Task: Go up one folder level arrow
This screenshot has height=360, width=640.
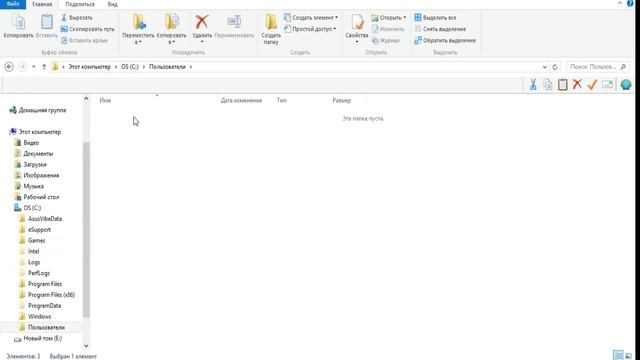Action: pos(44,67)
